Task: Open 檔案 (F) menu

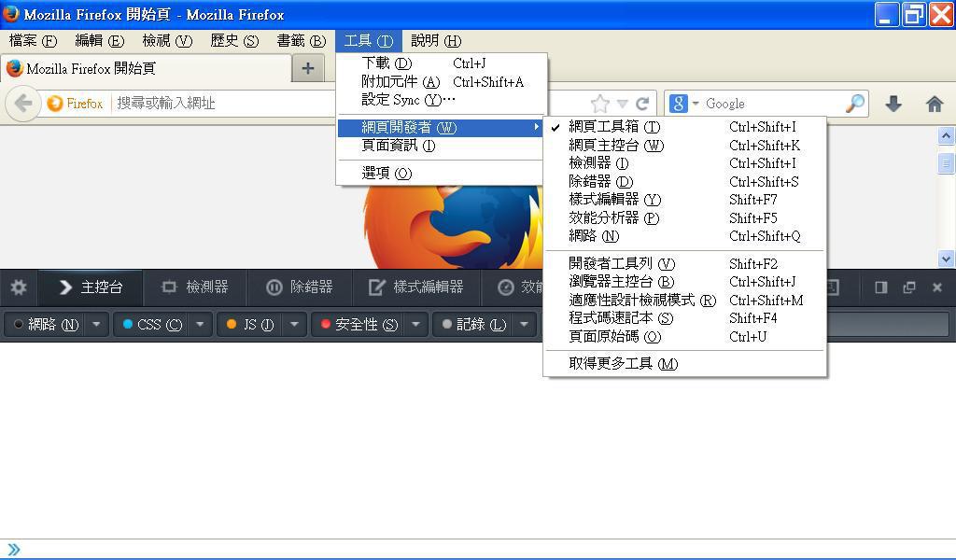Action: point(33,41)
